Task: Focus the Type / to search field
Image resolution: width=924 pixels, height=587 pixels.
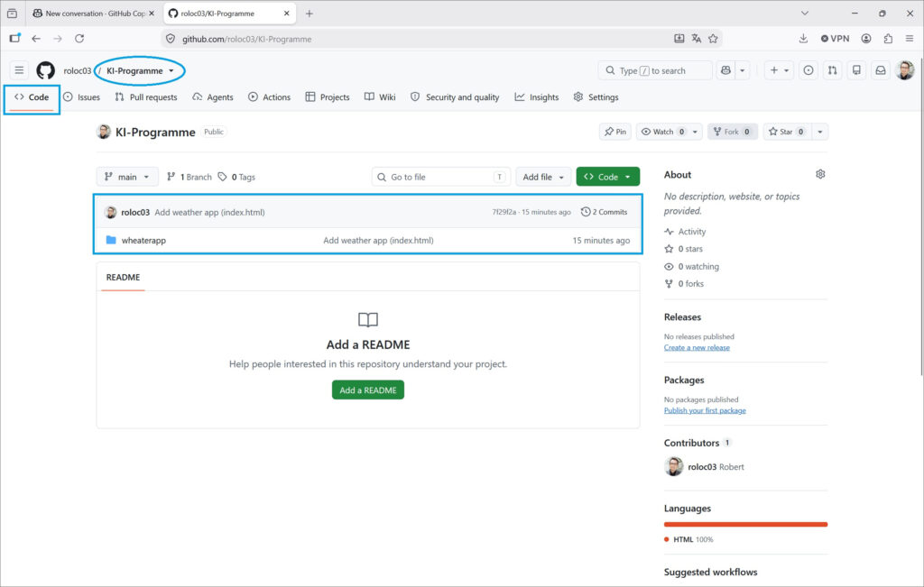Action: coord(655,70)
